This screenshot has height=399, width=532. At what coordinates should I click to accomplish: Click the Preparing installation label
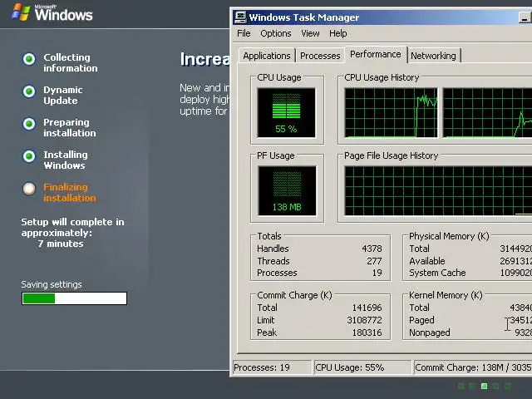[70, 127]
